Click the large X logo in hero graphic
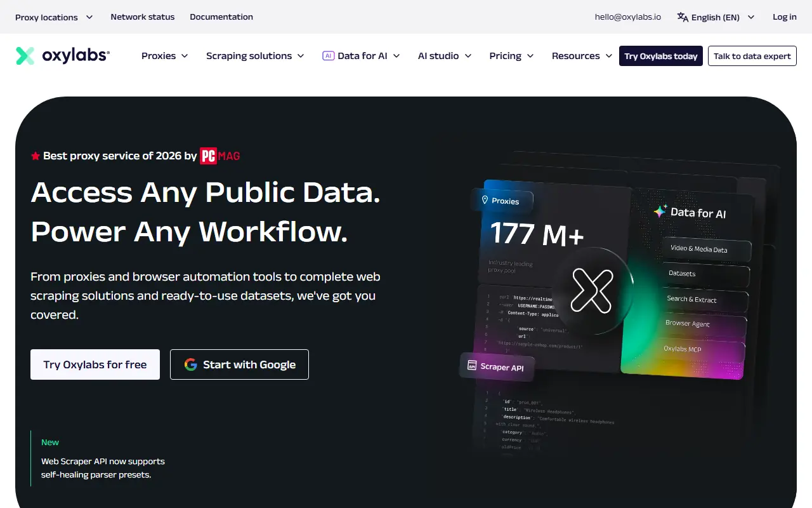 pos(593,290)
